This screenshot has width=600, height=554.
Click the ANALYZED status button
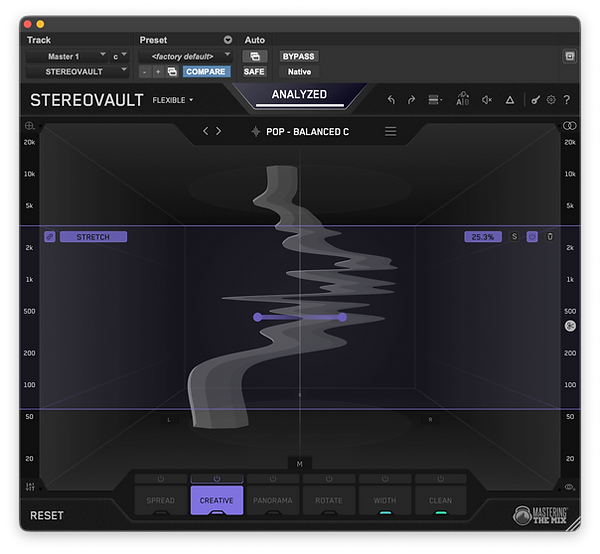coord(299,95)
